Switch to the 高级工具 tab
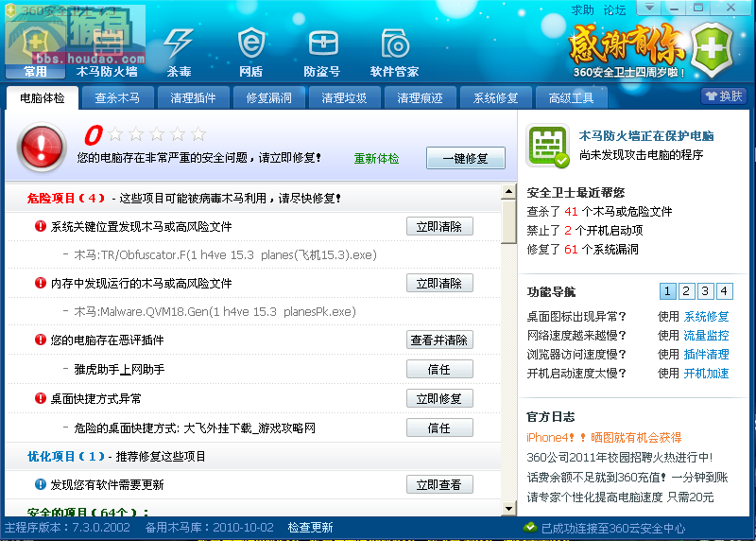This screenshot has height=541, width=756. [572, 98]
